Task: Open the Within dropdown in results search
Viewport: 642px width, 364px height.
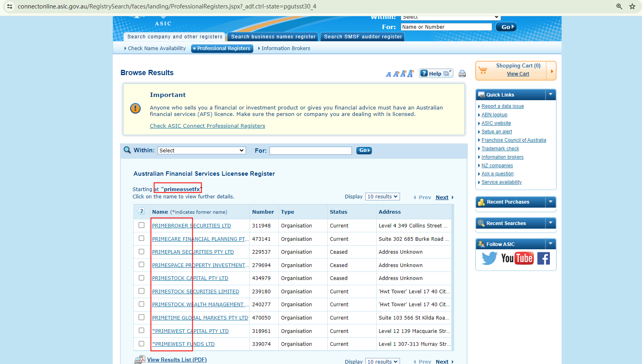Action: click(x=202, y=150)
